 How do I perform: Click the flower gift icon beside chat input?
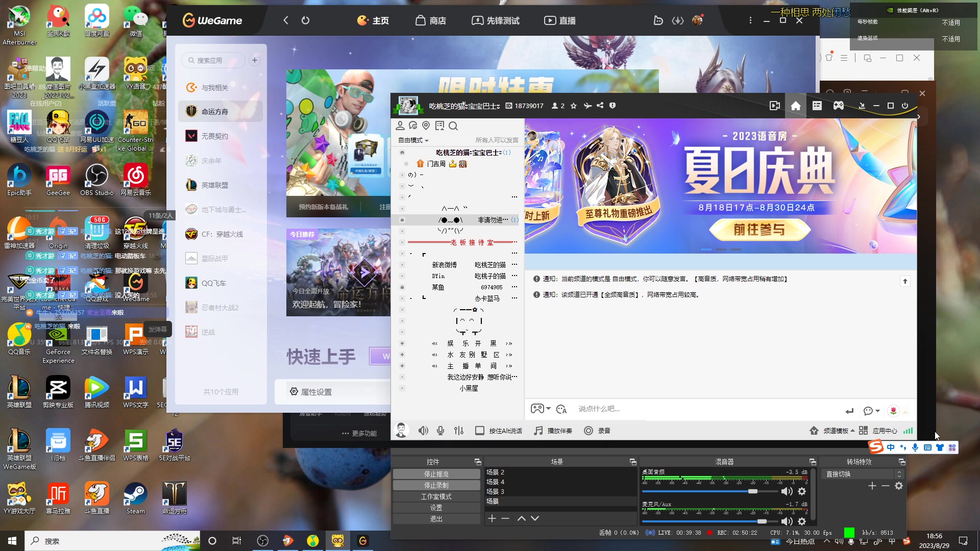point(893,411)
